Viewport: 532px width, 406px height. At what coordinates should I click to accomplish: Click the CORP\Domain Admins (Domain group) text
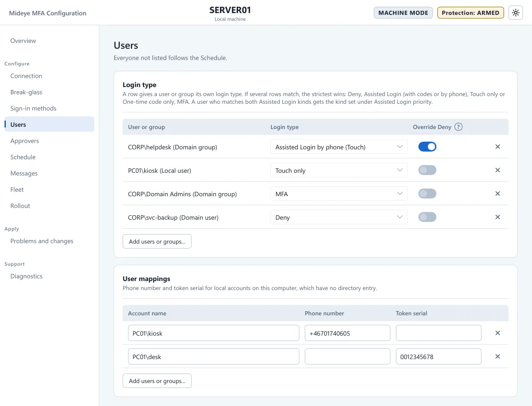click(x=182, y=194)
